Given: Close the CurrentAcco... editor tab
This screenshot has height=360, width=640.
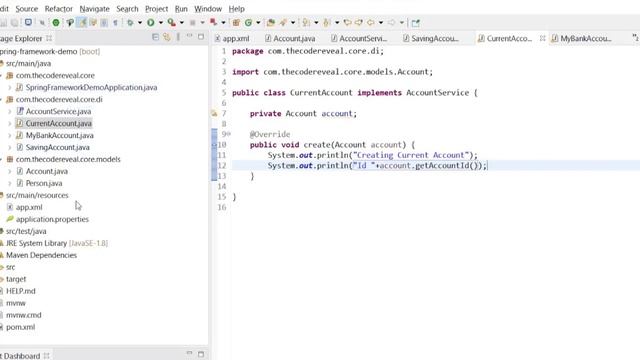Looking at the screenshot, I should click(542, 38).
